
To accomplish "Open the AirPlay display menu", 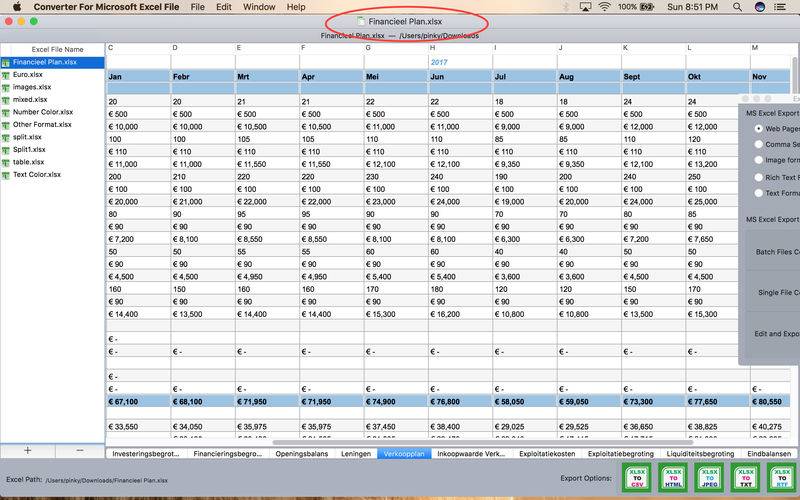I will [585, 7].
